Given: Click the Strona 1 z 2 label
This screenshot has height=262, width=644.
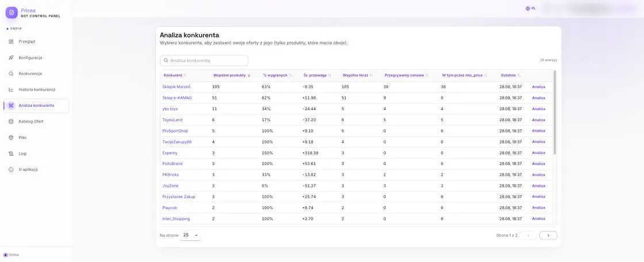Looking at the screenshot, I should 507,236.
